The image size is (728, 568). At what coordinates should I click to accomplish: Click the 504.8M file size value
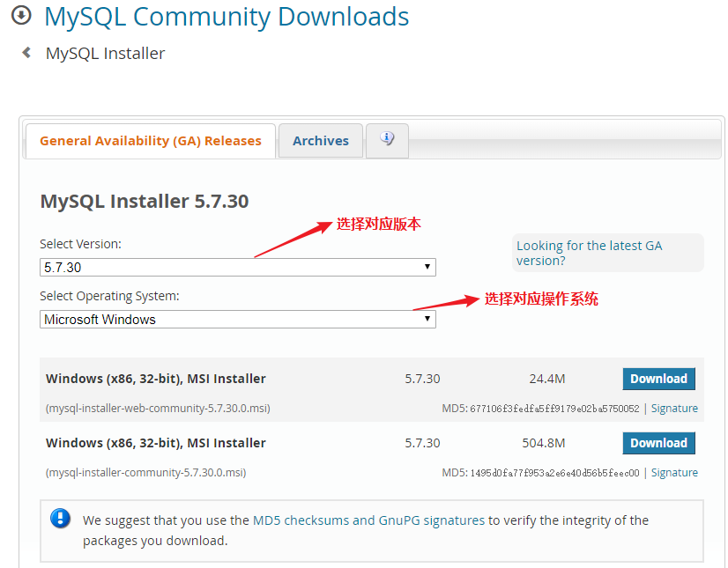[544, 443]
